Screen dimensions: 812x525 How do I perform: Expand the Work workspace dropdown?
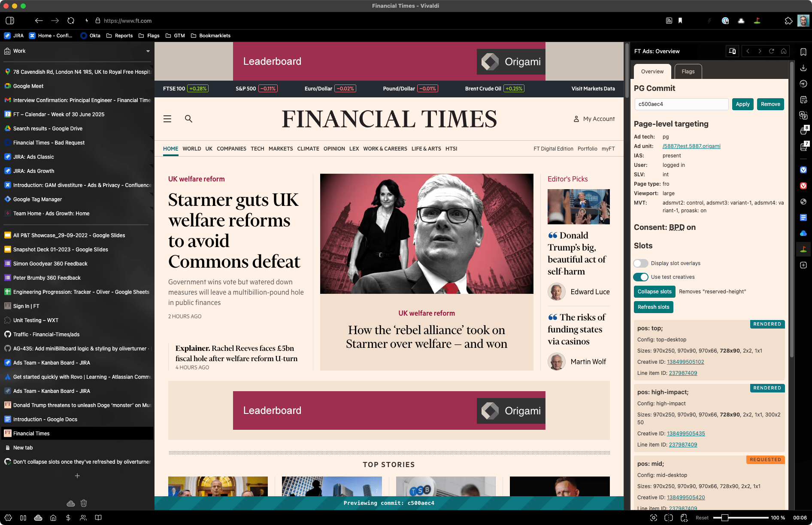tap(148, 51)
